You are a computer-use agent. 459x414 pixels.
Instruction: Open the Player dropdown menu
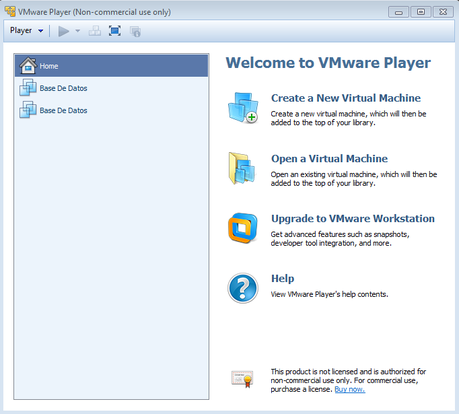click(x=26, y=31)
